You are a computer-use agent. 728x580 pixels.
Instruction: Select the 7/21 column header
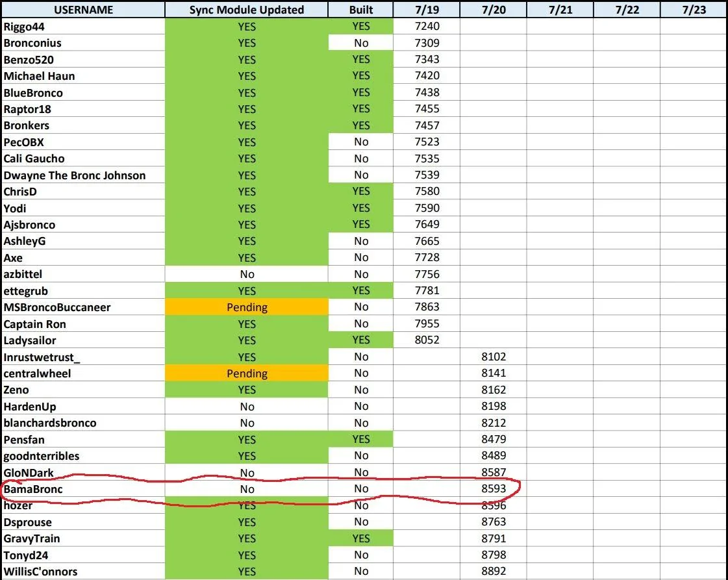(560, 10)
